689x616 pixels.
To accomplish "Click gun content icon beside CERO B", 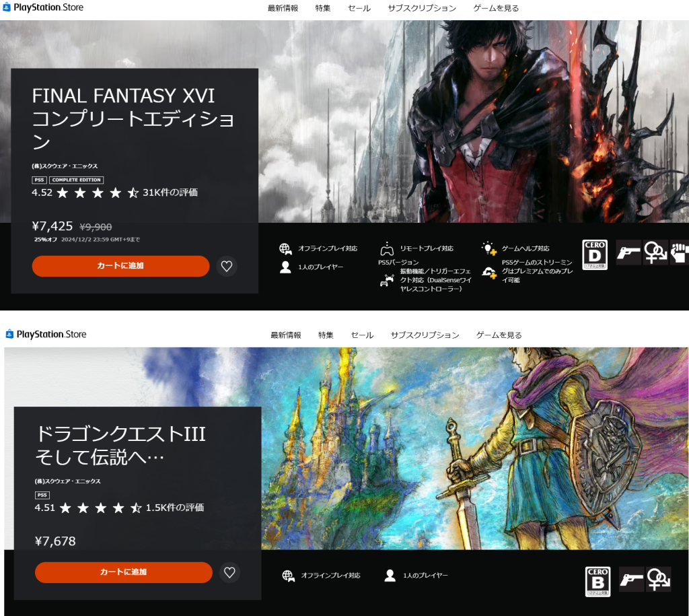I will pyautogui.click(x=631, y=579).
